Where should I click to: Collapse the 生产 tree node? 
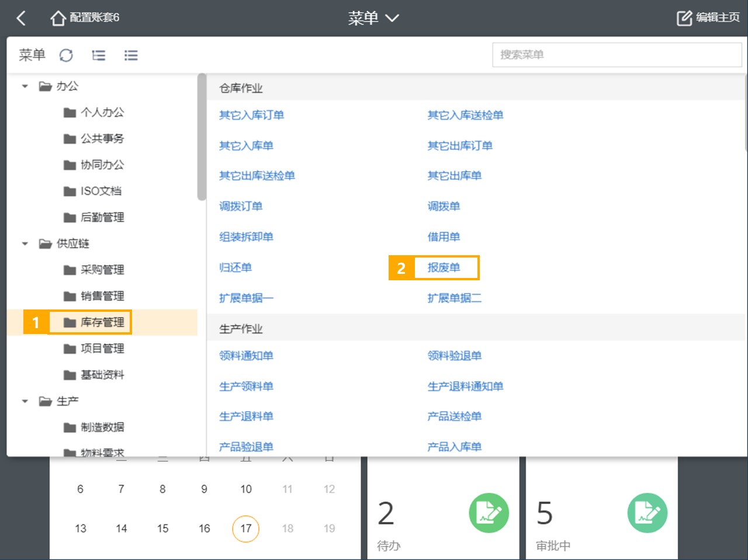pos(25,402)
